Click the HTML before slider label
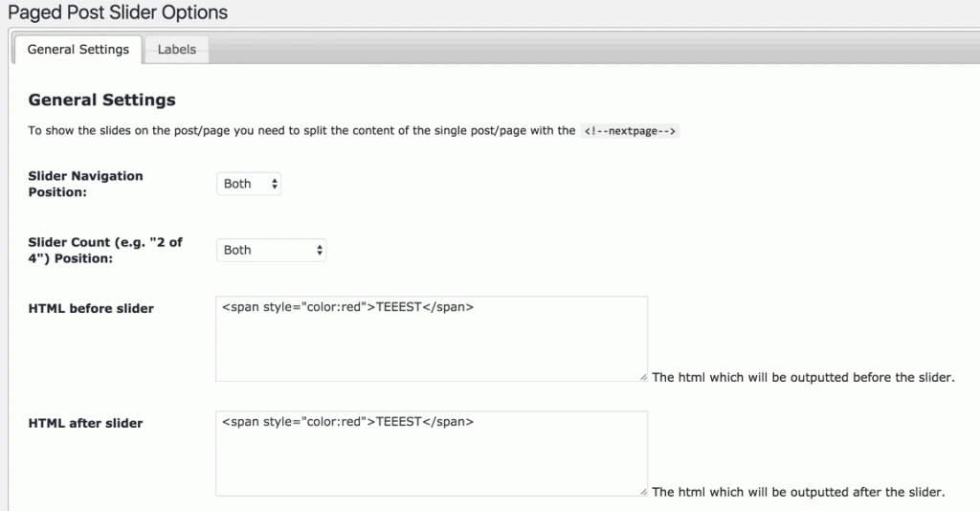This screenshot has width=980, height=511. click(91, 308)
